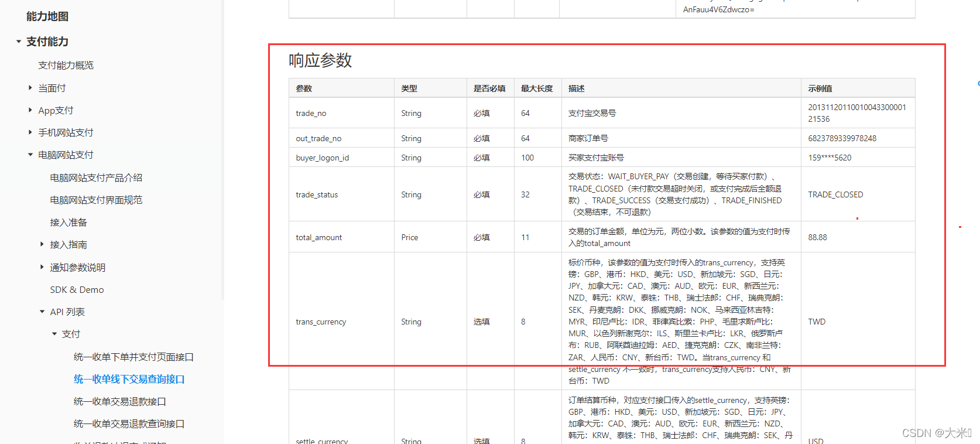Open 统一收单交易退款查询接口 entry
The height and width of the screenshot is (444, 980).
tap(129, 423)
